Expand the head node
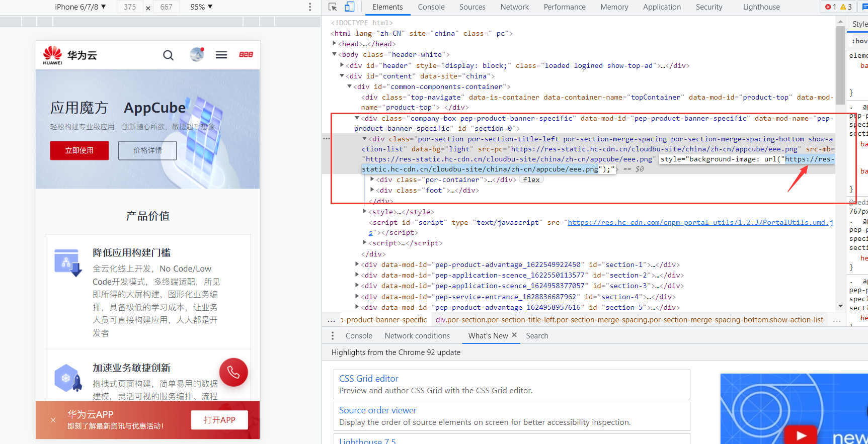Screen dimensions: 868x444 (x=335, y=44)
